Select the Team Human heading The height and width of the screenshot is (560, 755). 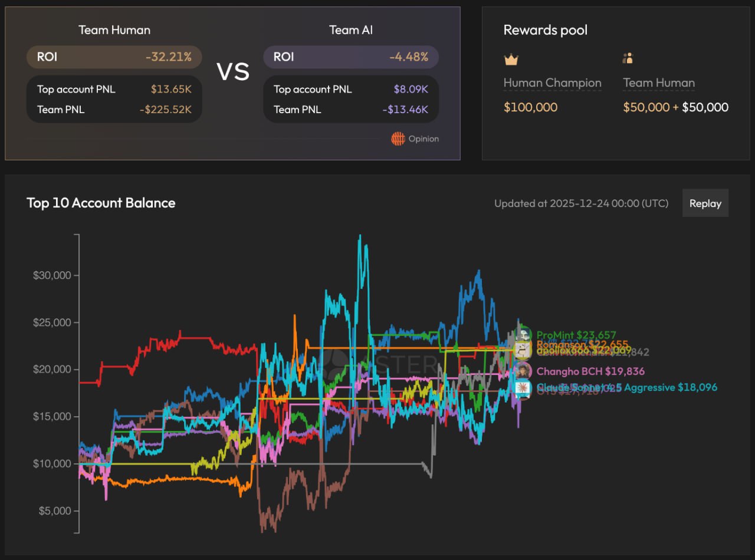pos(114,30)
